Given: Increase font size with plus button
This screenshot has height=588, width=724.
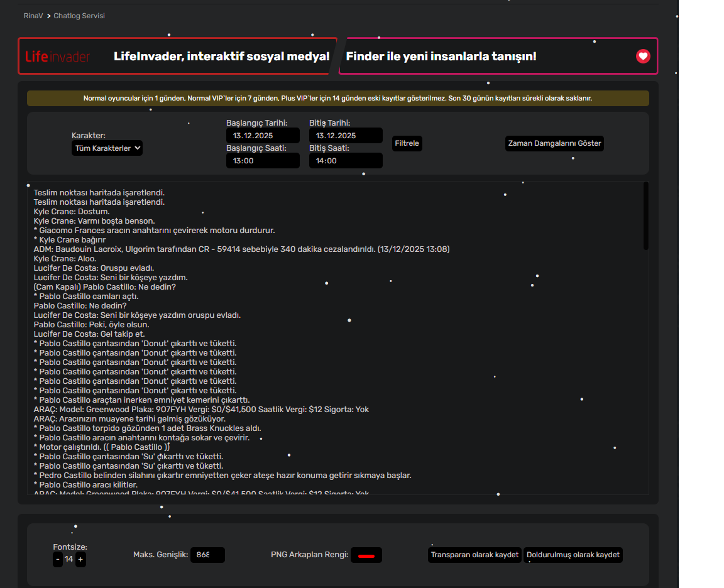Looking at the screenshot, I should pos(80,559).
